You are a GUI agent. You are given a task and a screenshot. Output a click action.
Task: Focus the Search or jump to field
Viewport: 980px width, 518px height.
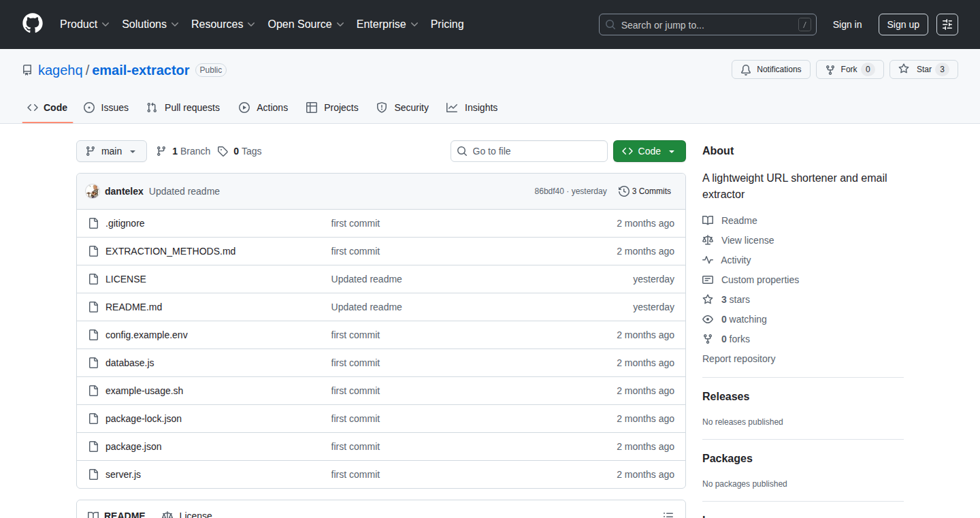pos(708,25)
